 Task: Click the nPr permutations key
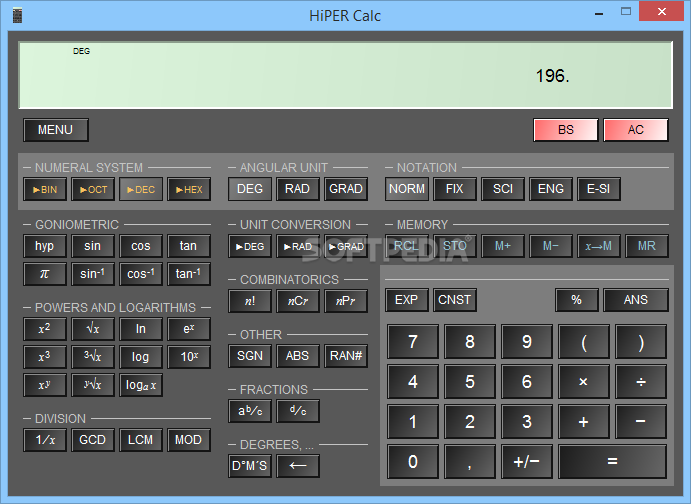[346, 301]
